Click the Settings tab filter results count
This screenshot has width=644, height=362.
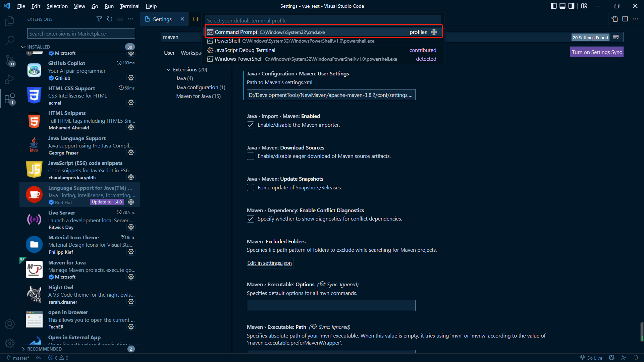tap(591, 37)
